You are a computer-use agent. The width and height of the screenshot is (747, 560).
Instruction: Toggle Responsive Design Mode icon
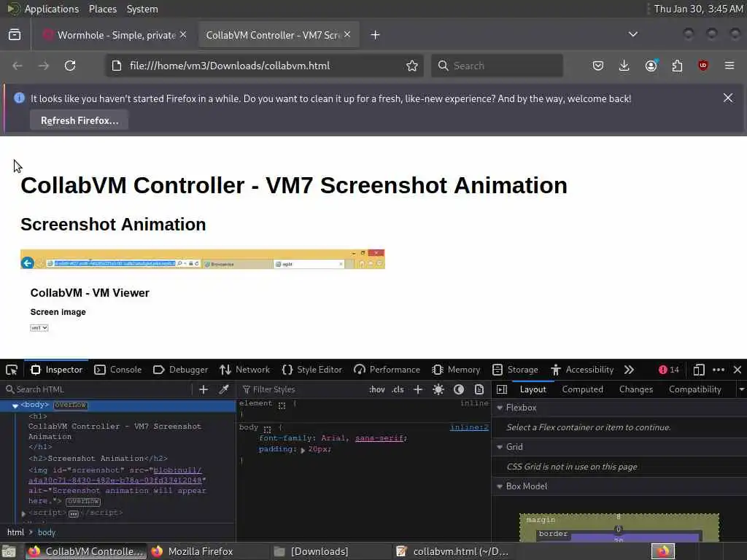698,370
